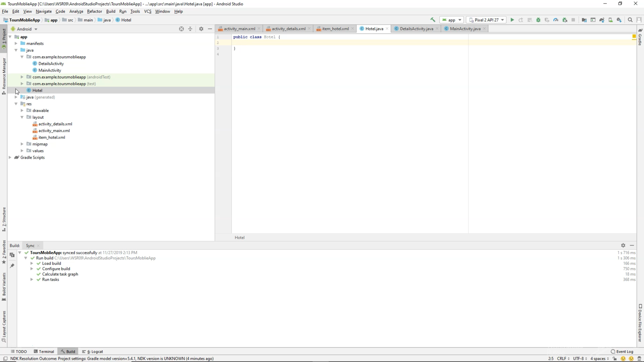
Task: Switch to DetailsActivity.java tab
Action: (x=416, y=29)
